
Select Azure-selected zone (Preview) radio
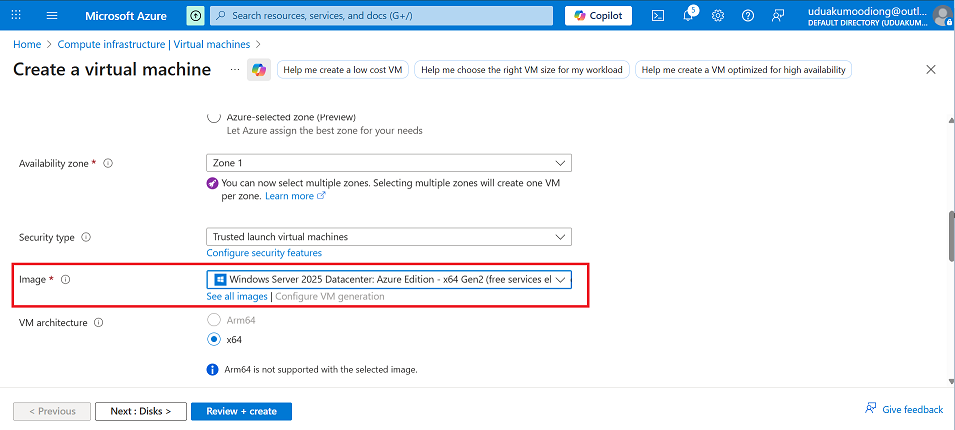pos(214,117)
